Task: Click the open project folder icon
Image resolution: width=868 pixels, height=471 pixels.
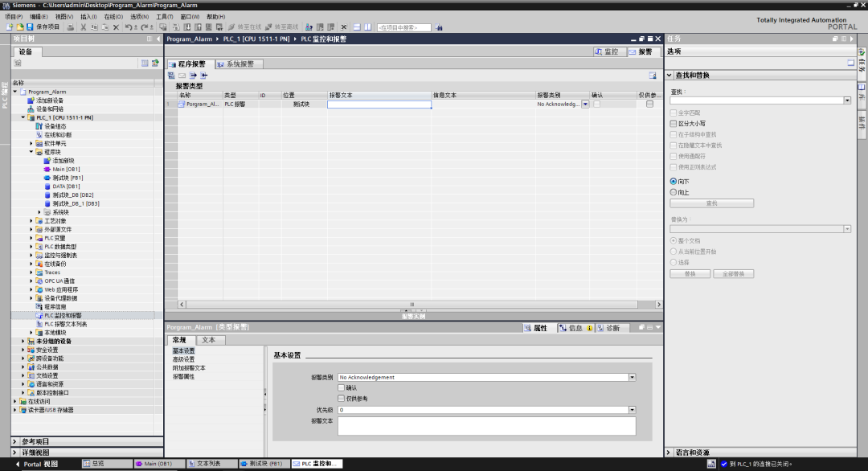Action: tap(20, 27)
